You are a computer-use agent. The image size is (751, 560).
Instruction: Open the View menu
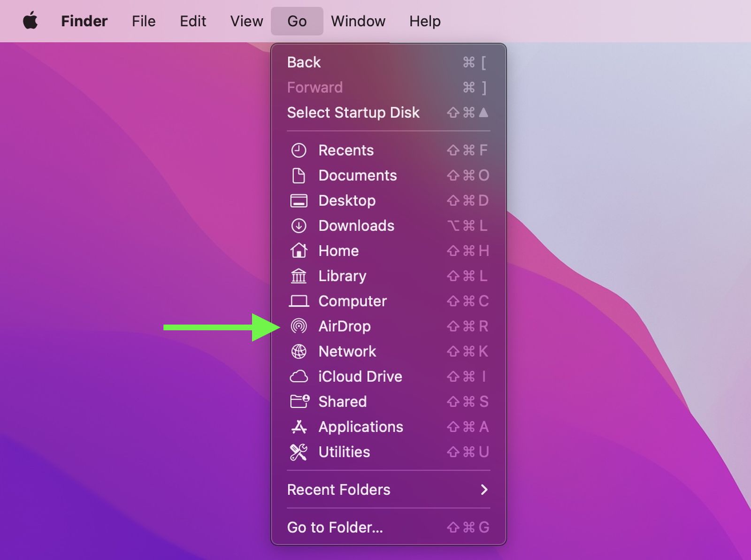click(x=246, y=21)
